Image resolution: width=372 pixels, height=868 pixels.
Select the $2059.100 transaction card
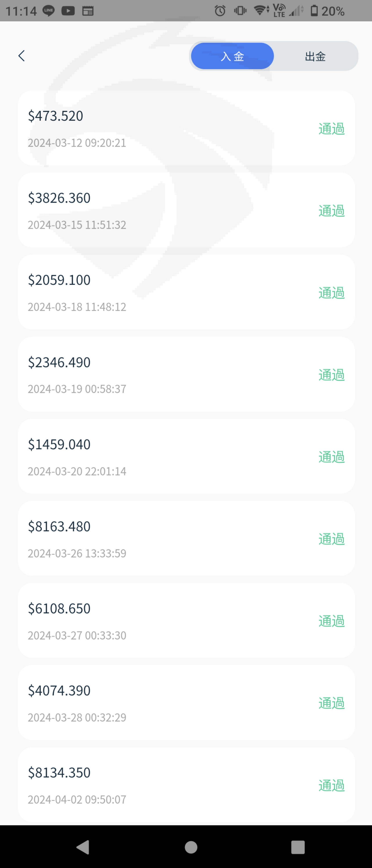[186, 292]
